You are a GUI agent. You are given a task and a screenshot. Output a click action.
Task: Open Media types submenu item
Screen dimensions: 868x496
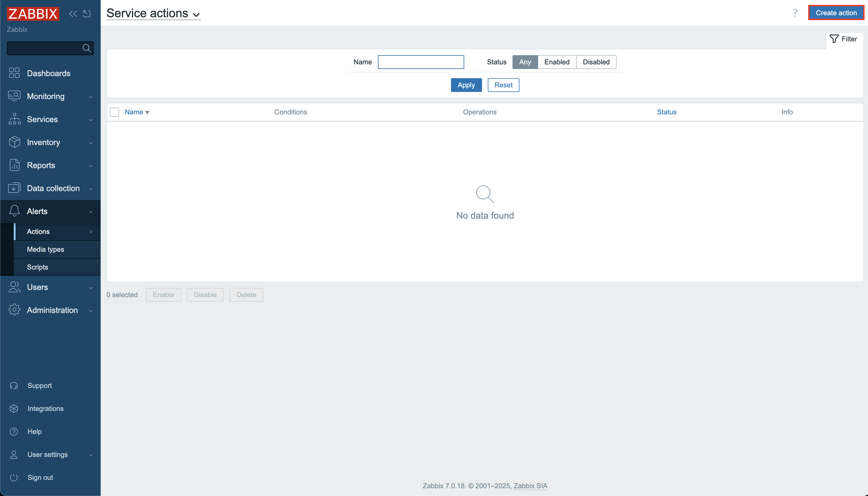(x=46, y=249)
